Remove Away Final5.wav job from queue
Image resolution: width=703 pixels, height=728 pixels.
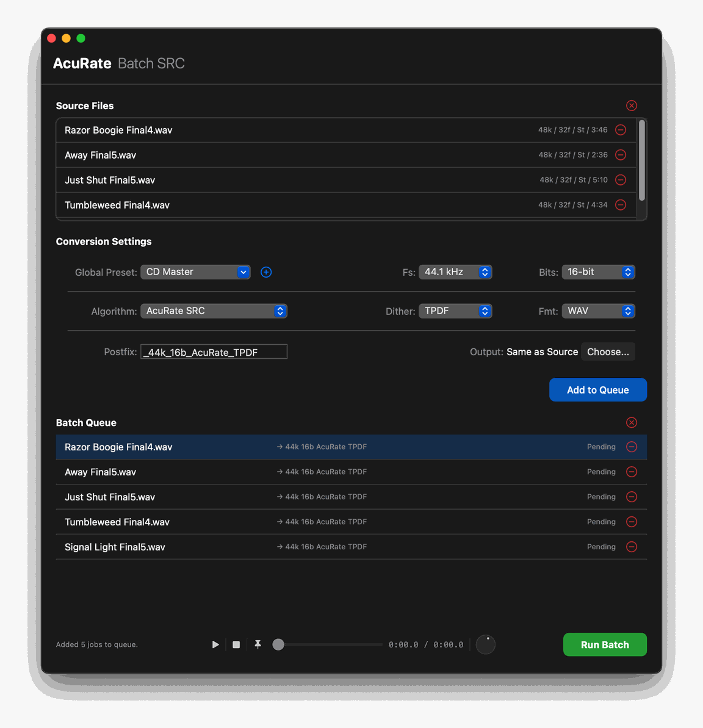[x=632, y=472]
